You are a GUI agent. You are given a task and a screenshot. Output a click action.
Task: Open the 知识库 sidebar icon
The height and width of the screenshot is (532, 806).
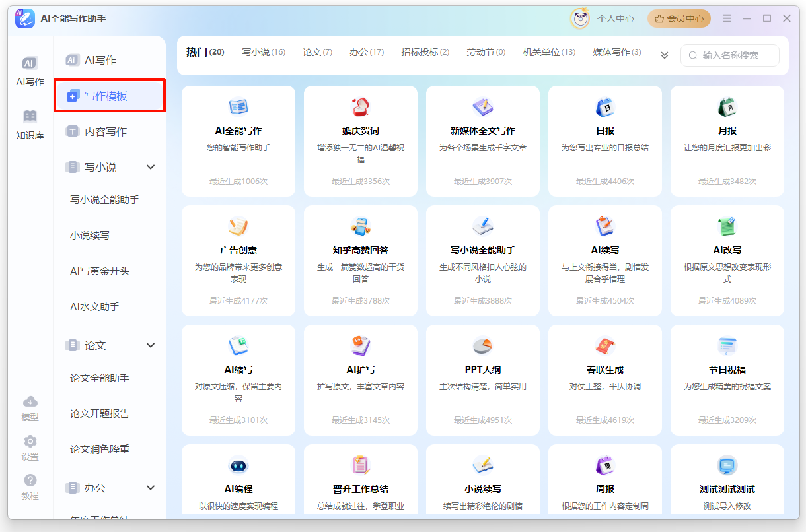30,124
